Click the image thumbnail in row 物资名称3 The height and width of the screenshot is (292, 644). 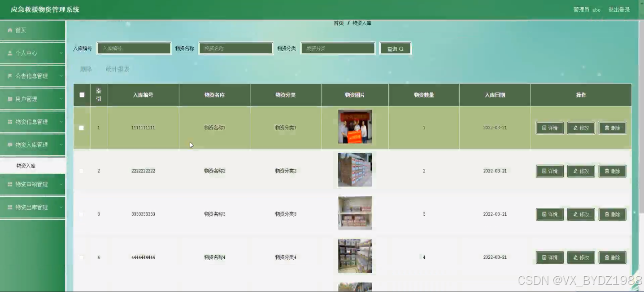(355, 213)
